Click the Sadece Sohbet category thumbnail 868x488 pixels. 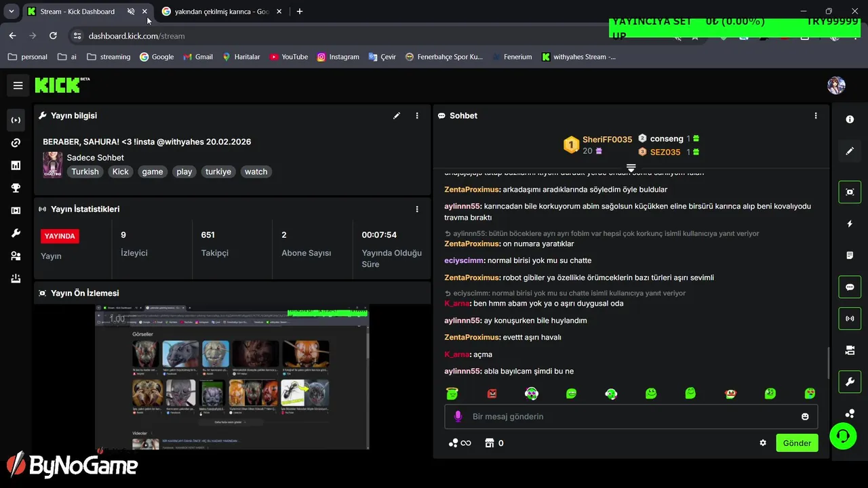click(53, 165)
